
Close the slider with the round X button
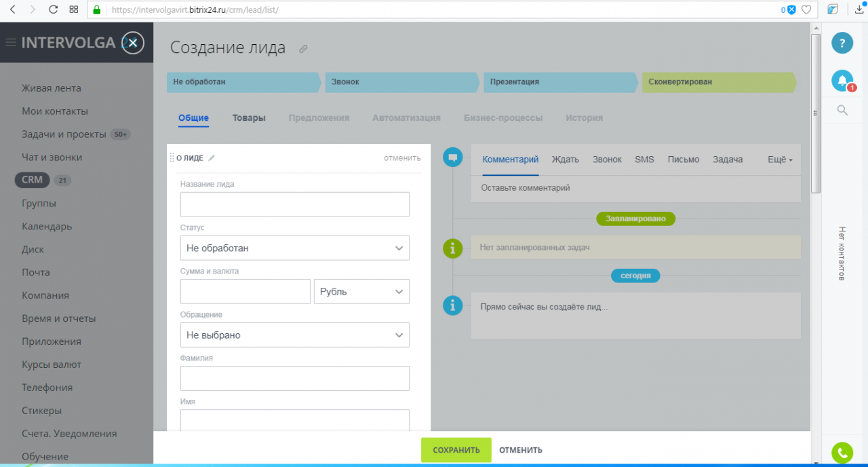click(x=133, y=43)
